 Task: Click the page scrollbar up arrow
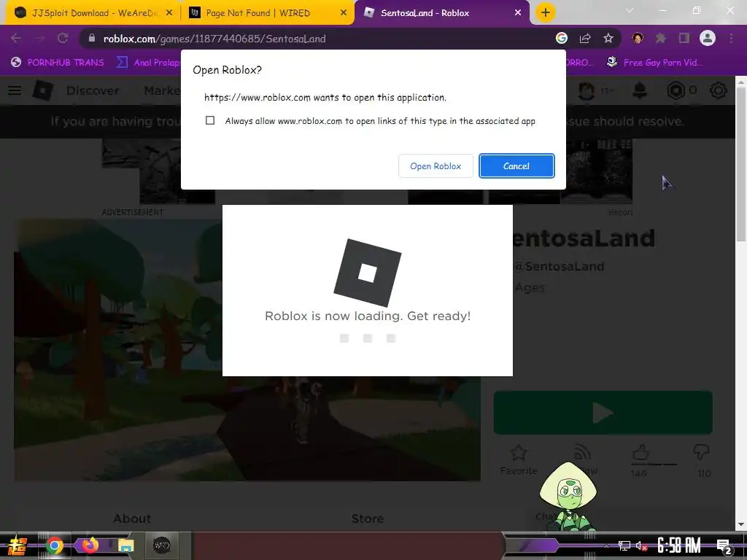point(741,82)
